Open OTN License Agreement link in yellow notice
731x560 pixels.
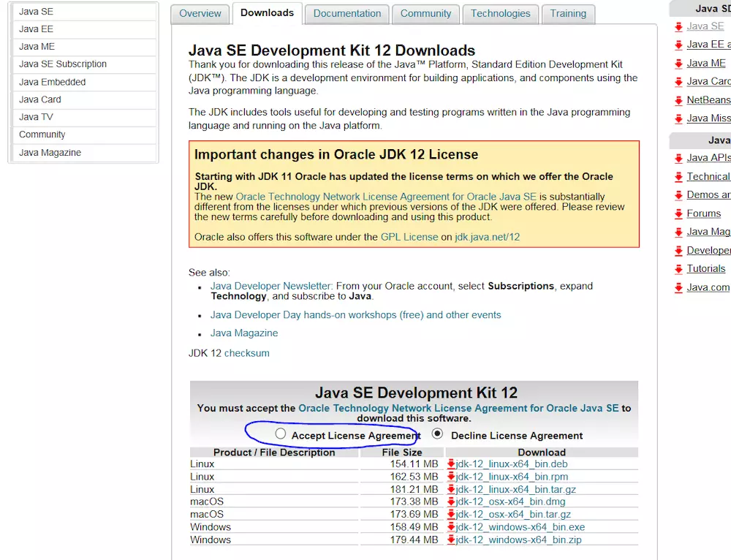point(386,197)
